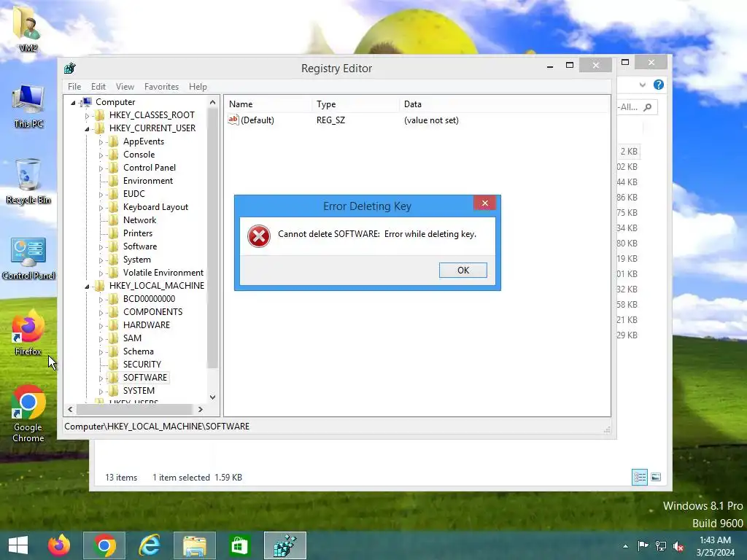The width and height of the screenshot is (747, 560).
Task: Open Windows Store from taskbar
Action: pyautogui.click(x=239, y=545)
